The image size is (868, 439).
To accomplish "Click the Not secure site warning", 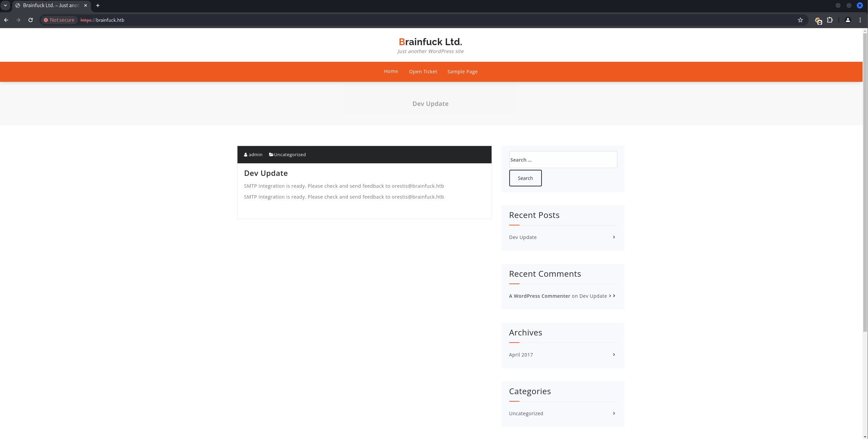I will (59, 20).
